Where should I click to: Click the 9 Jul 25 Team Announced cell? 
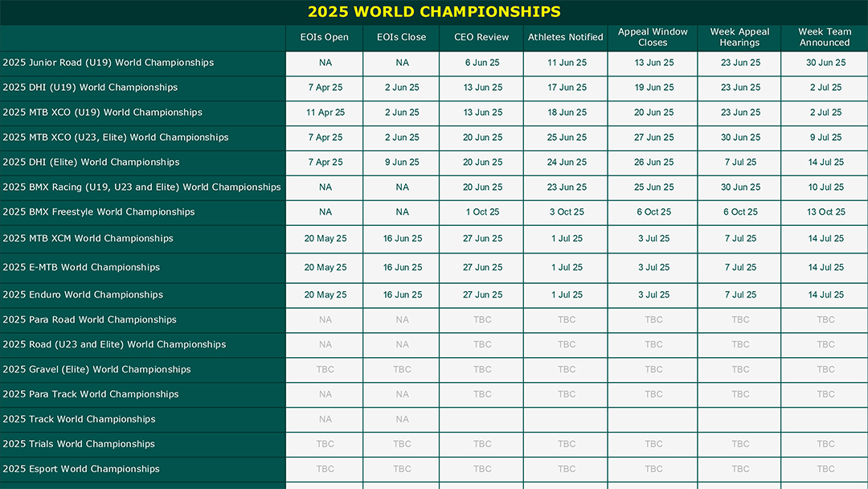tap(825, 138)
